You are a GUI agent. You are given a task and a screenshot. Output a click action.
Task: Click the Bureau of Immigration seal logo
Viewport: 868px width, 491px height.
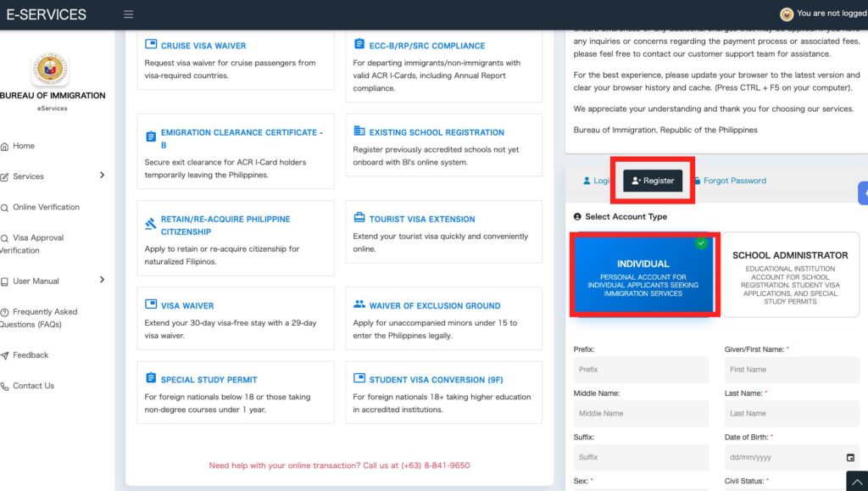tap(51, 70)
